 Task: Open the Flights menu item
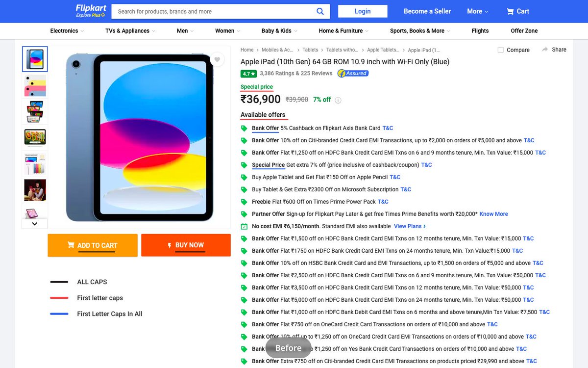(480, 31)
